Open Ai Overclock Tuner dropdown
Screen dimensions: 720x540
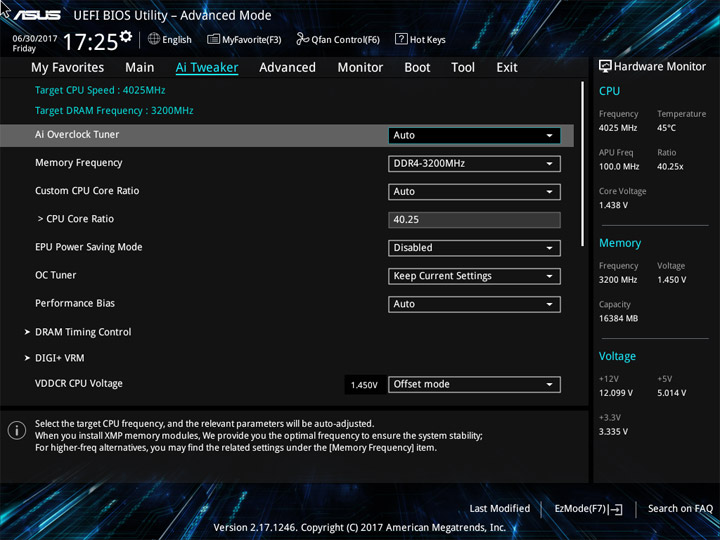point(474,135)
